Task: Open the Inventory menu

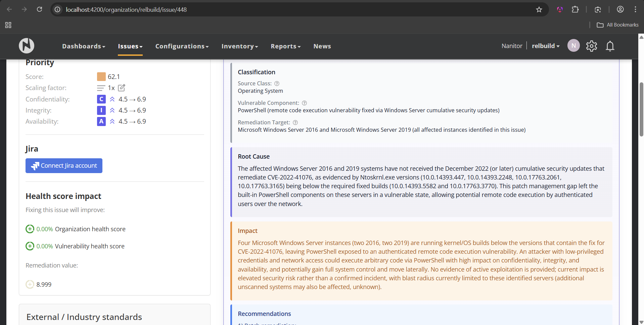Action: coord(239,46)
